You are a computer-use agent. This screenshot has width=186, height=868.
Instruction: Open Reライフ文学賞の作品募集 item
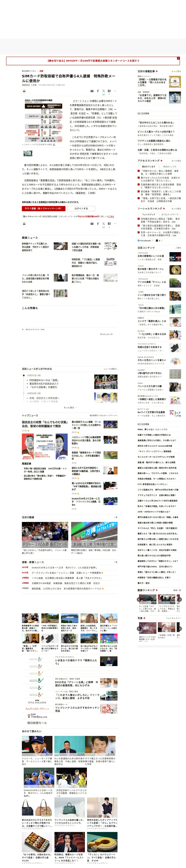[151, 412]
